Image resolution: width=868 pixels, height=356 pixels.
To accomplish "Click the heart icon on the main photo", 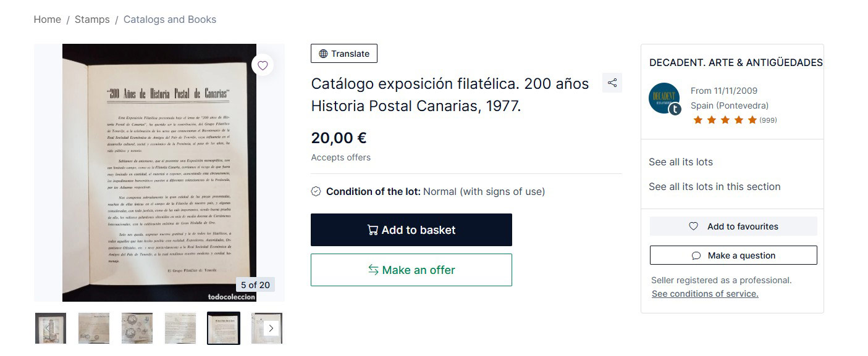I will click(x=263, y=65).
